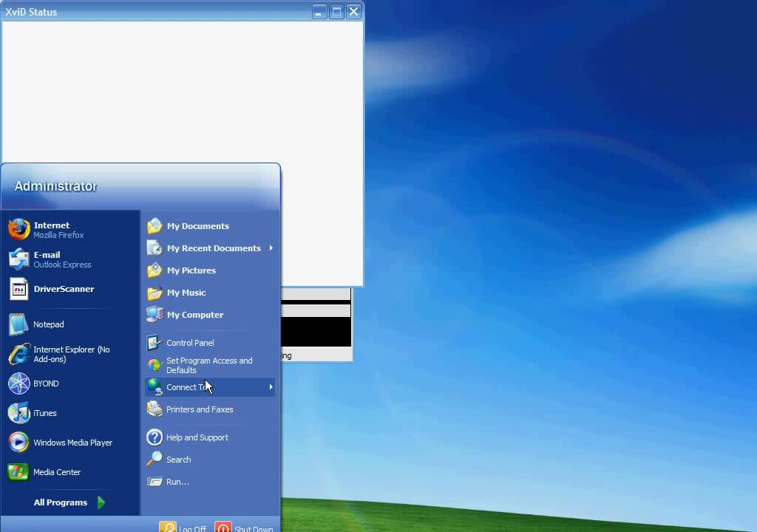
Task: Open the BYOND icon
Action: [x=18, y=383]
